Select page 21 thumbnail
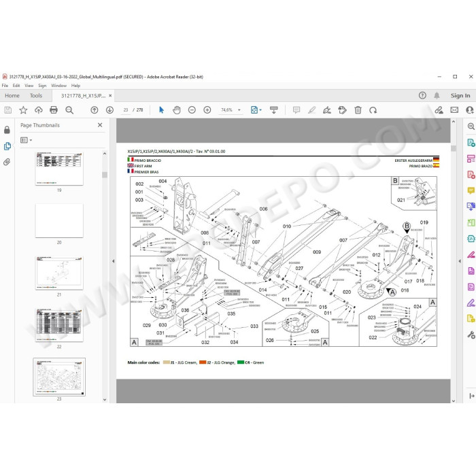This screenshot has height=476, width=476. [x=59, y=273]
